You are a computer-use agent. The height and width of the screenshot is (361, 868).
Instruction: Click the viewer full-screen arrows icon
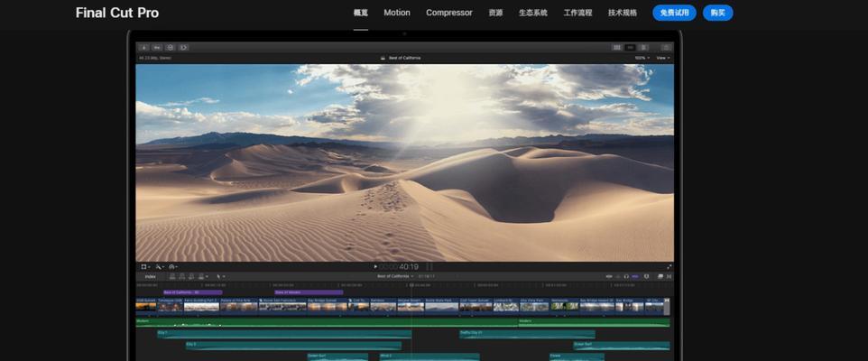[x=669, y=267]
